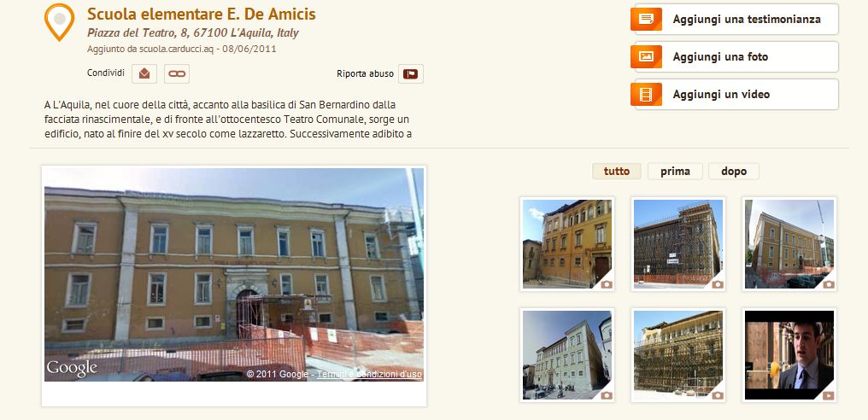The image size is (868, 420).
Task: Click the testimonianza note icon
Action: (646, 20)
